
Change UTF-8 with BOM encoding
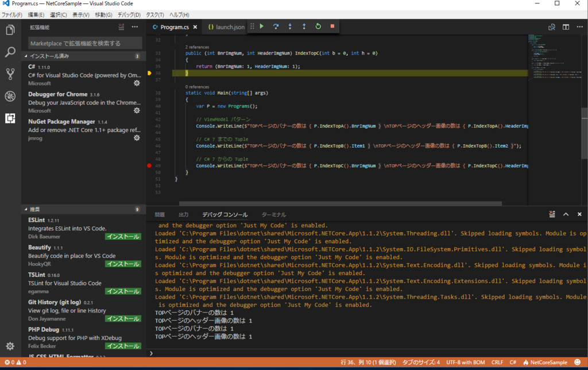coord(465,362)
